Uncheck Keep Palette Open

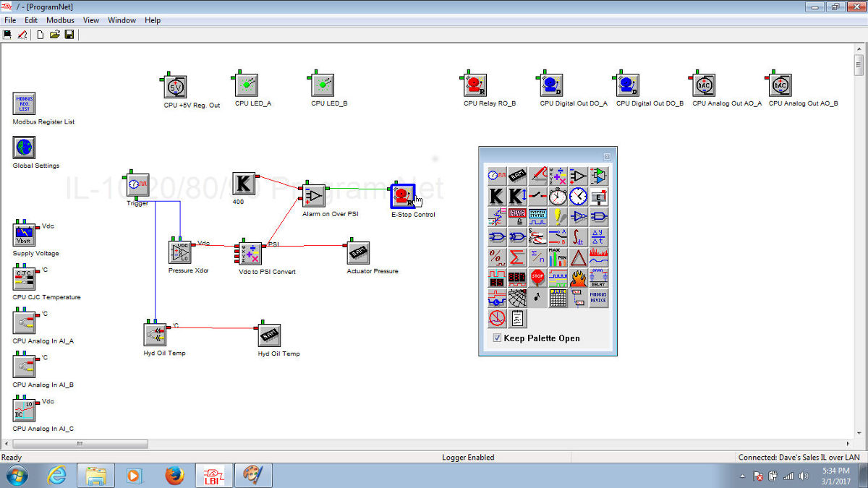click(496, 338)
